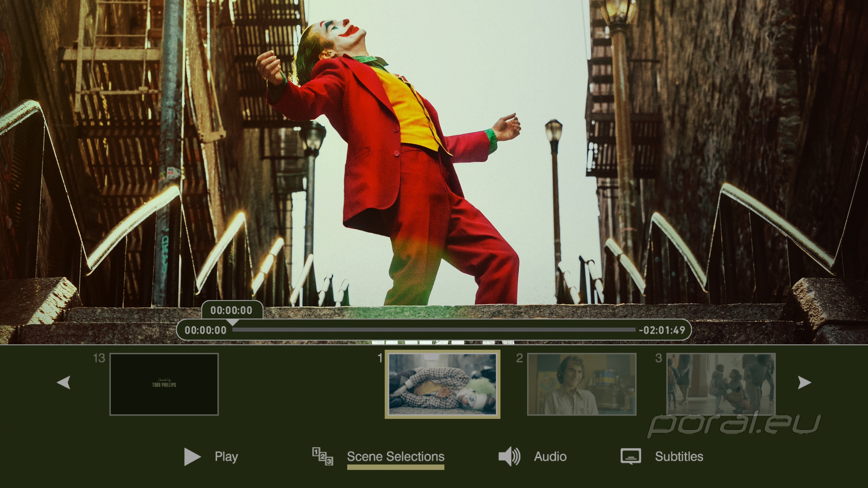Click scene number 2 label
Screen dimensions: 868x488
tap(519, 358)
